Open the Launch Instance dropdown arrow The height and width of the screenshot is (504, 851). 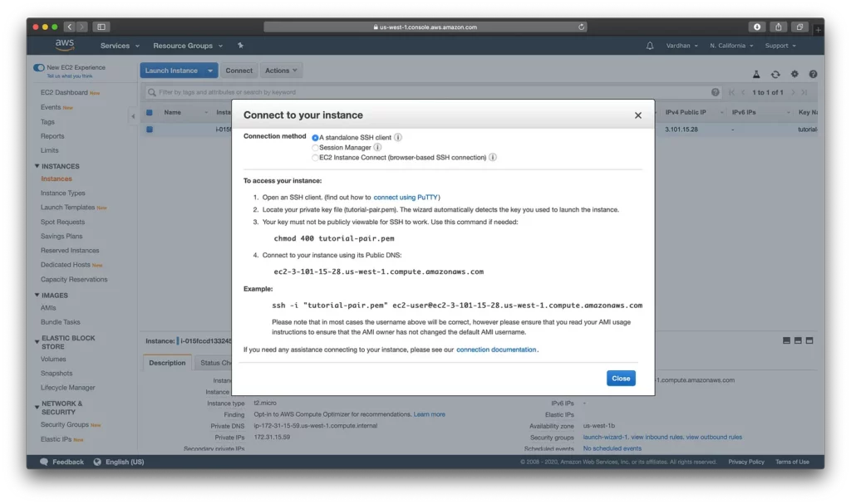(x=210, y=71)
